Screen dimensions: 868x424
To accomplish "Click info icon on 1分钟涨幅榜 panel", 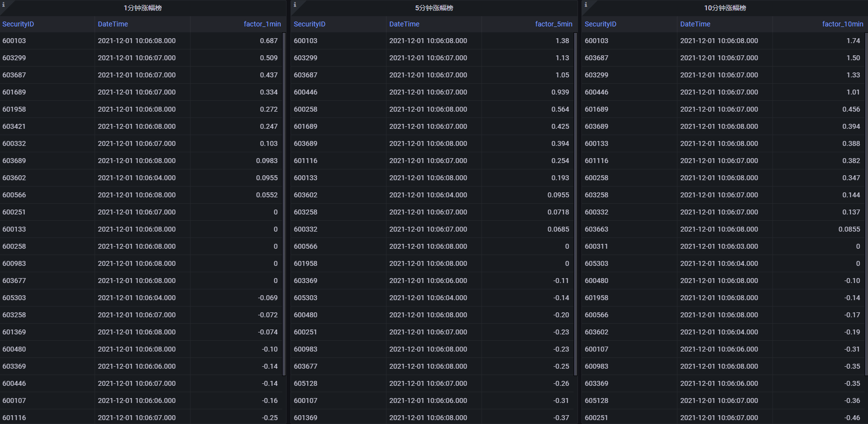I will [3, 4].
